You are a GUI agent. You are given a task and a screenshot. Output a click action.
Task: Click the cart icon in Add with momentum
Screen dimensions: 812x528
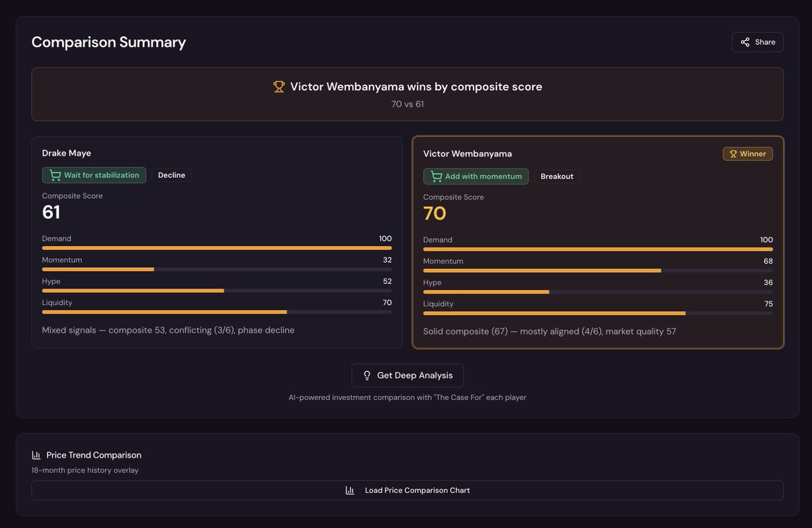pyautogui.click(x=436, y=176)
